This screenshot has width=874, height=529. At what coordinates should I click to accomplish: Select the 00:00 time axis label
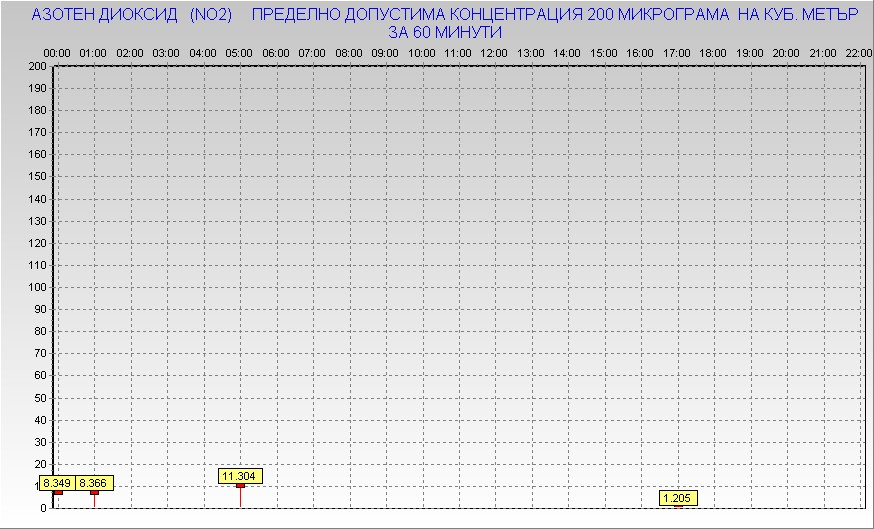[x=57, y=52]
